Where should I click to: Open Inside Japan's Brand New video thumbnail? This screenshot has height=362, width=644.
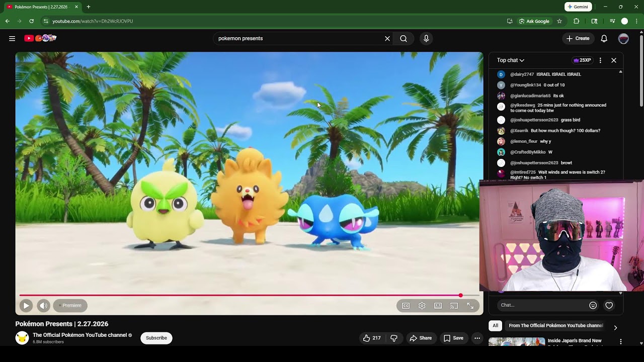[x=517, y=341]
